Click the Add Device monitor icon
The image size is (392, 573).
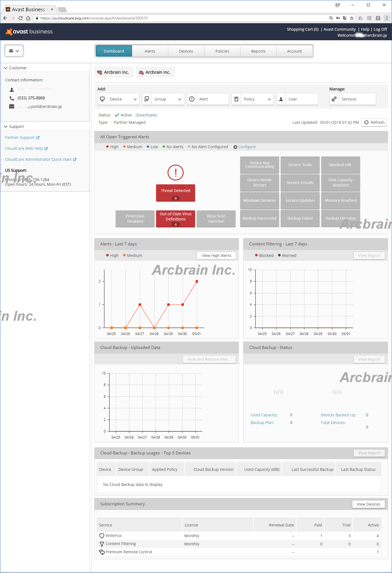tap(102, 99)
